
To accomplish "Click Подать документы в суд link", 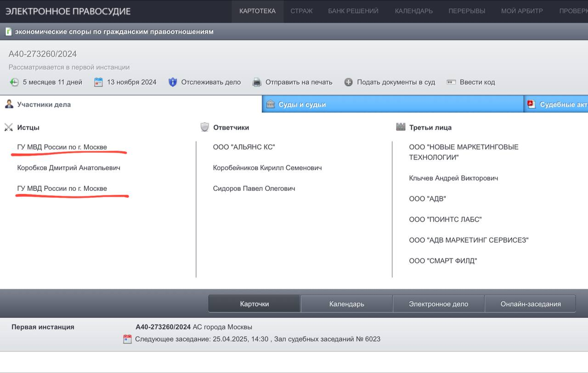I will (x=396, y=82).
